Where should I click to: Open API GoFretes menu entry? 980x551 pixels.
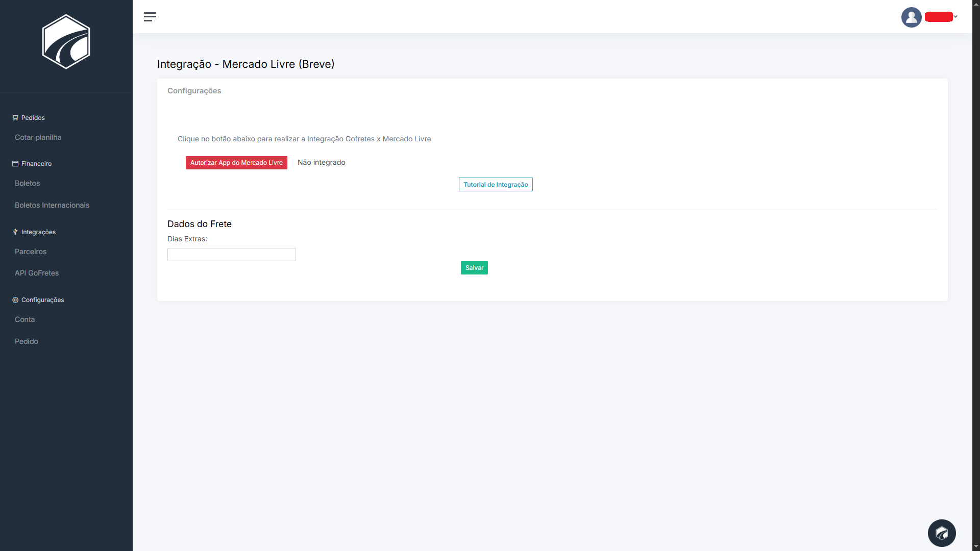point(36,273)
